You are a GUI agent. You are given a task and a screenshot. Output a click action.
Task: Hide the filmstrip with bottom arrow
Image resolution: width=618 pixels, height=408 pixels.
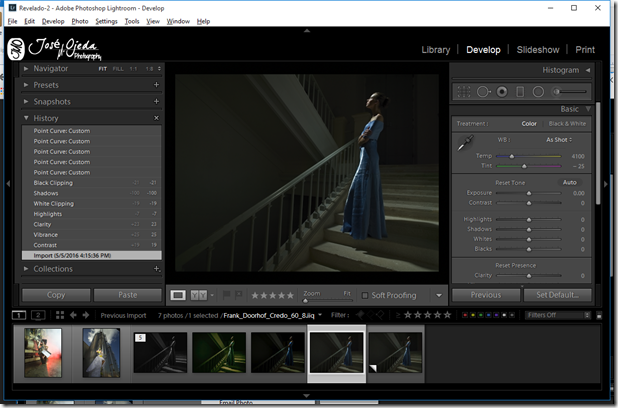(307, 396)
